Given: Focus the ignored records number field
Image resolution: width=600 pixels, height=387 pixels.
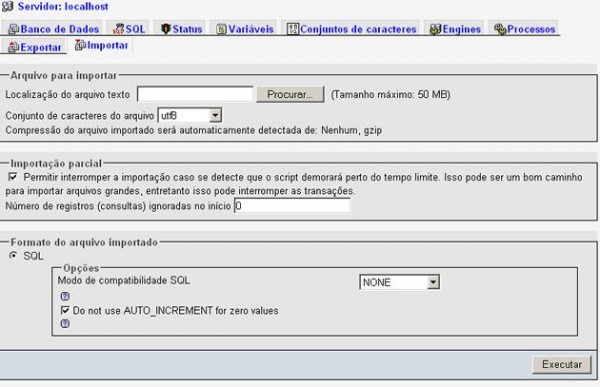Looking at the screenshot, I should coord(292,206).
